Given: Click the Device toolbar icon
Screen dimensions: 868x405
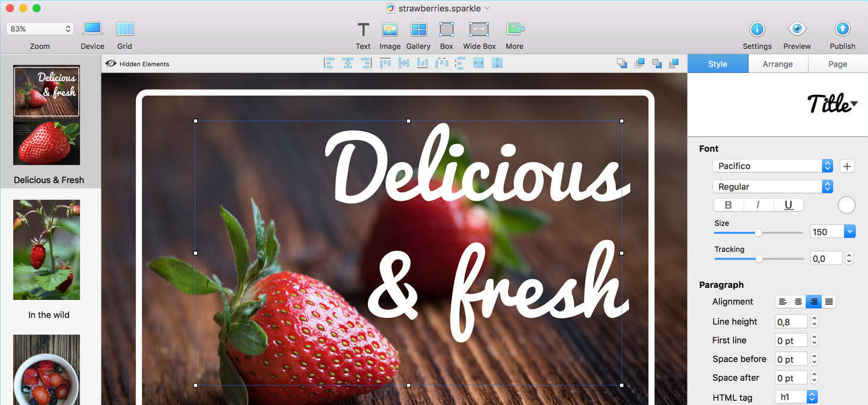Looking at the screenshot, I should pos(93,28).
